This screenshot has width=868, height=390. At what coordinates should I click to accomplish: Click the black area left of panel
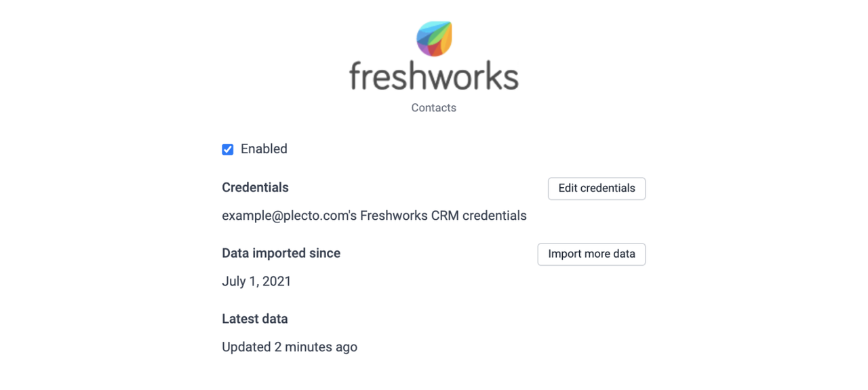102,195
